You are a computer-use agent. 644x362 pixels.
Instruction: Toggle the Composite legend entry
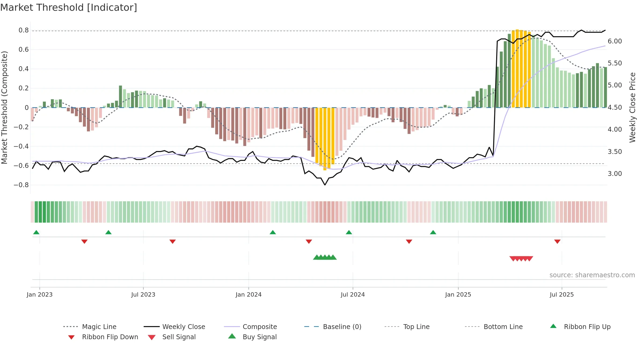(251, 327)
